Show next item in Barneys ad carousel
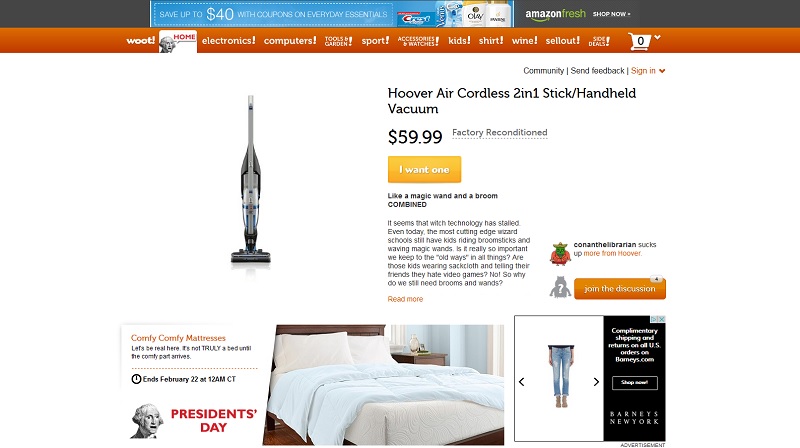The image size is (800, 448). click(x=596, y=382)
